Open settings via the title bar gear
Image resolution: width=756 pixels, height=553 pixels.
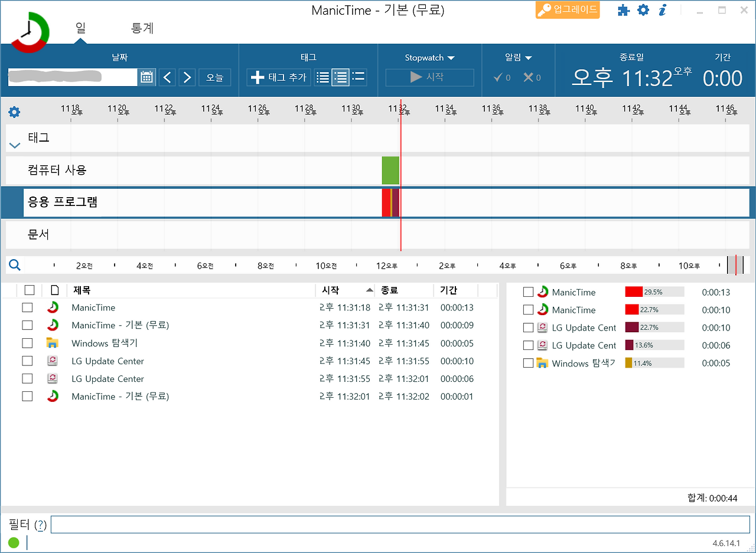pyautogui.click(x=643, y=10)
